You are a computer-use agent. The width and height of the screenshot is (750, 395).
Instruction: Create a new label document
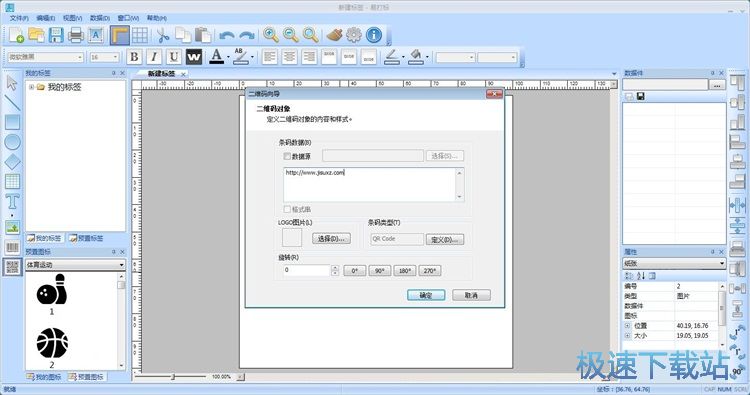click(x=16, y=35)
